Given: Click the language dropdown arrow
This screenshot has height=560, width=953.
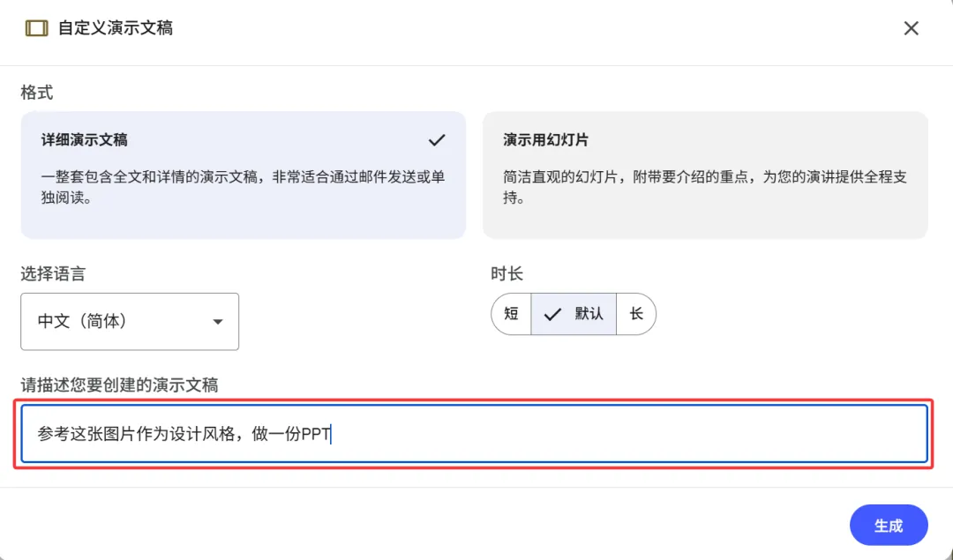Looking at the screenshot, I should 218,322.
